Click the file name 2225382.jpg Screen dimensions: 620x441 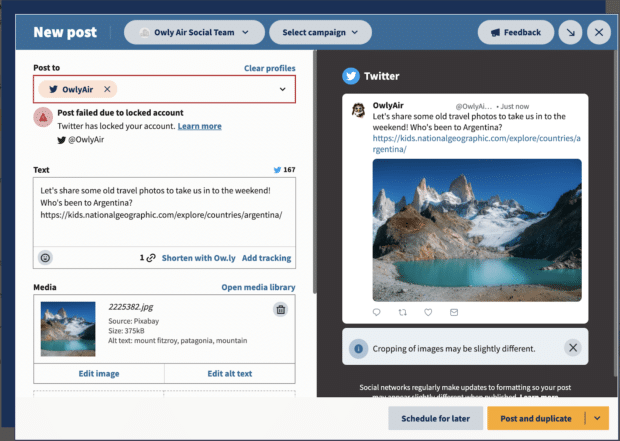click(130, 307)
